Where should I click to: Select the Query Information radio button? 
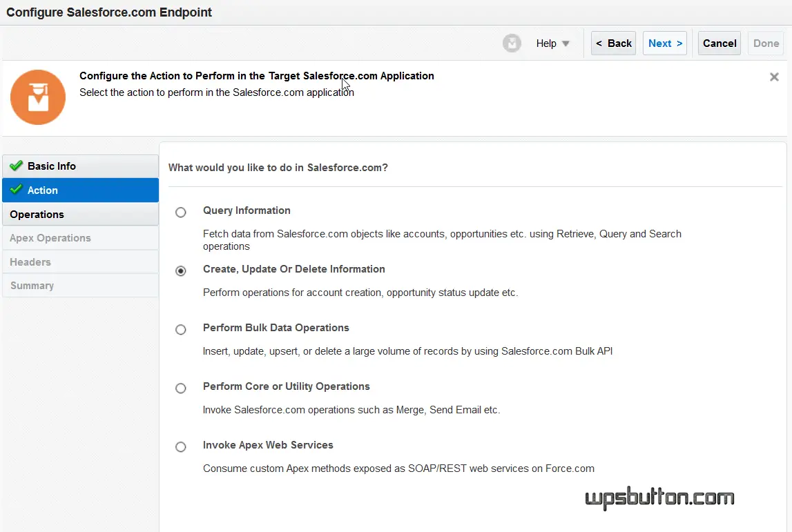[x=180, y=212]
